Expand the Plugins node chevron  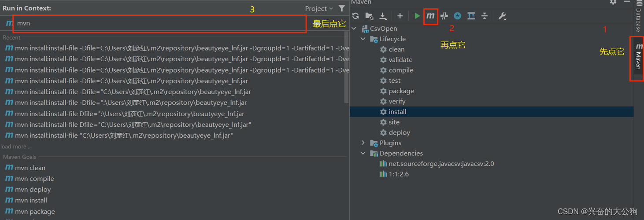[363, 143]
